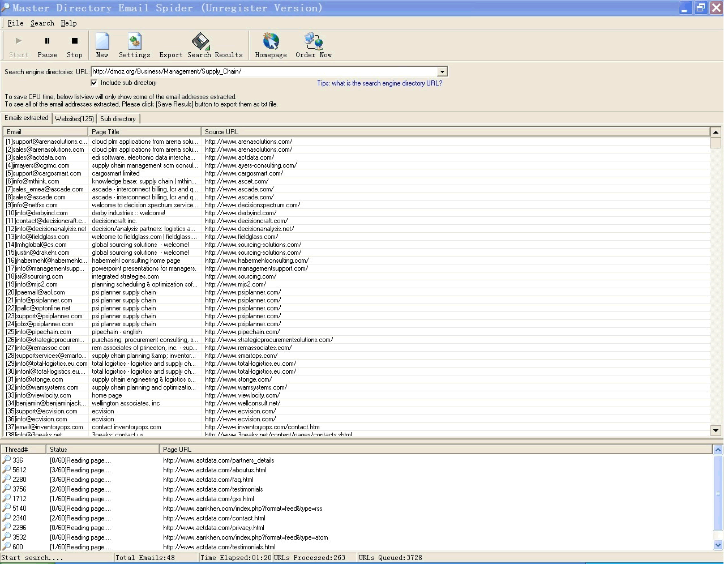Image resolution: width=728 pixels, height=564 pixels.
Task: Click the Thread# column header
Action: 24,449
